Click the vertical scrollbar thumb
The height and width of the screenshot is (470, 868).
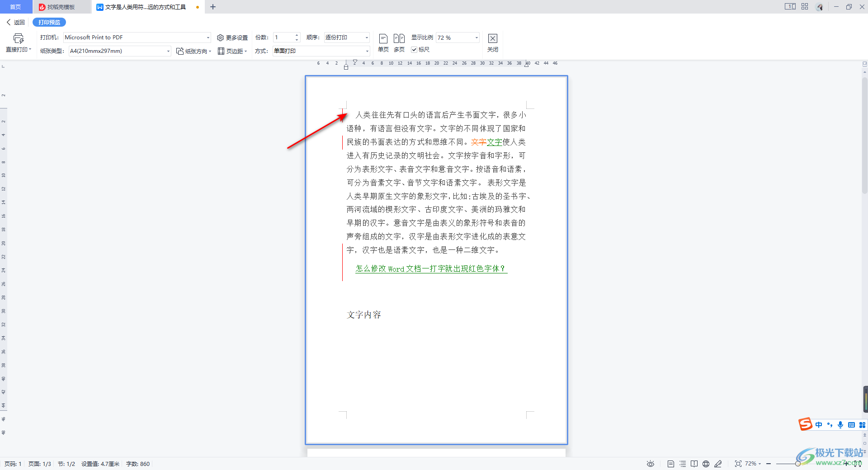pos(865,136)
